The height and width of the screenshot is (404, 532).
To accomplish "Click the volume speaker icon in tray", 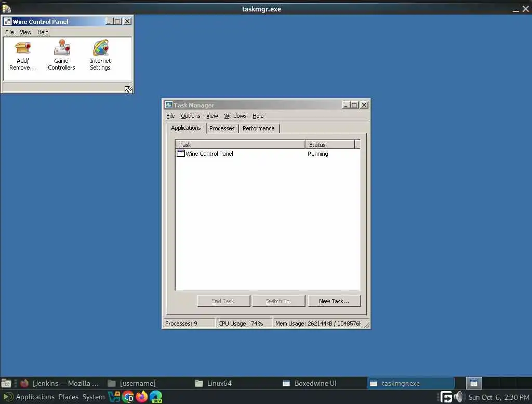I will click(x=458, y=397).
